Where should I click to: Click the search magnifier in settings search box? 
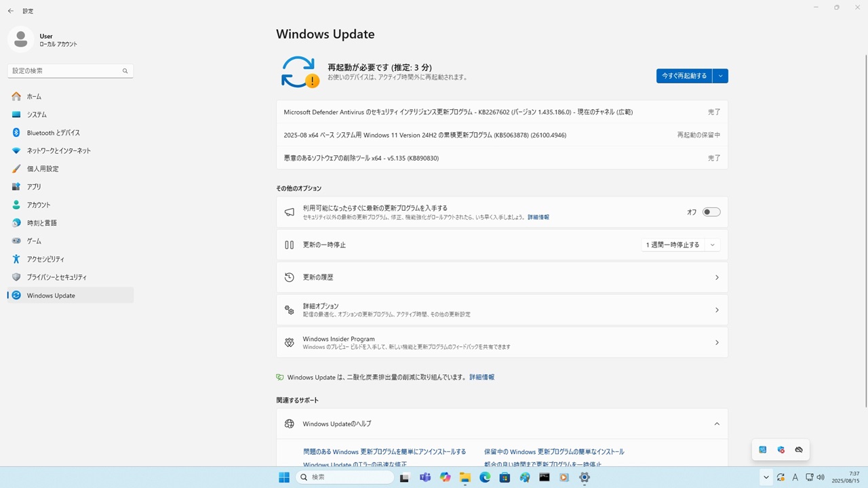click(125, 71)
